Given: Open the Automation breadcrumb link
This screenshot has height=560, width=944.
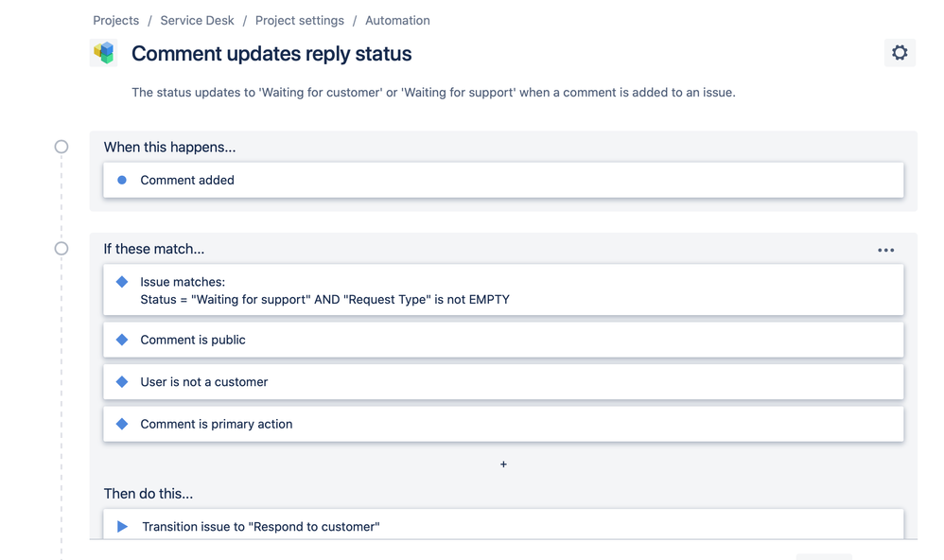Looking at the screenshot, I should coord(397,21).
